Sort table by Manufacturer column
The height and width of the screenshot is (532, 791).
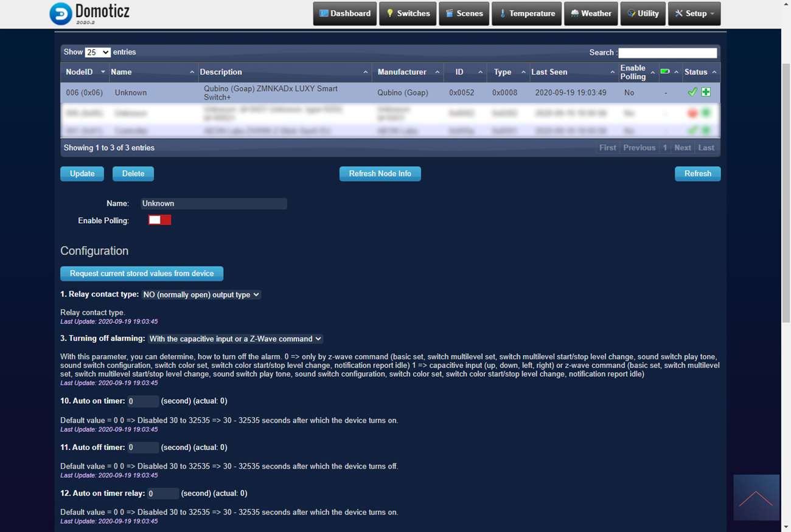[408, 72]
